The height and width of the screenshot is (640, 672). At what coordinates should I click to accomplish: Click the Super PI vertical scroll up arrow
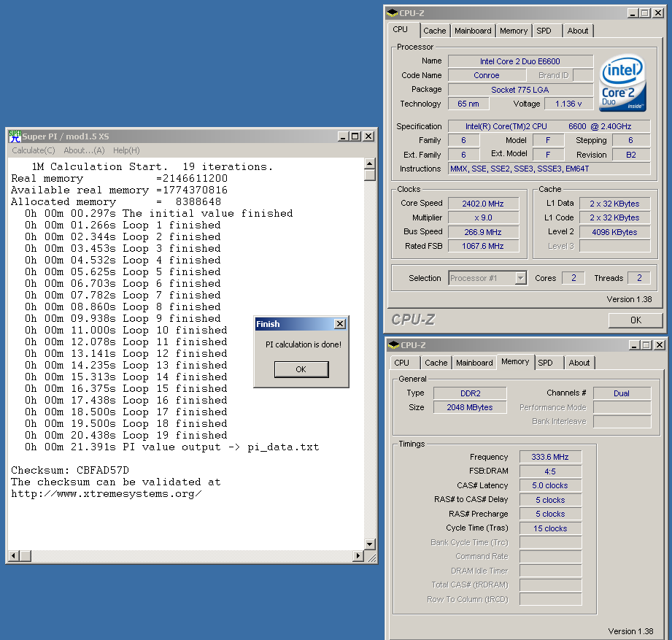click(370, 163)
